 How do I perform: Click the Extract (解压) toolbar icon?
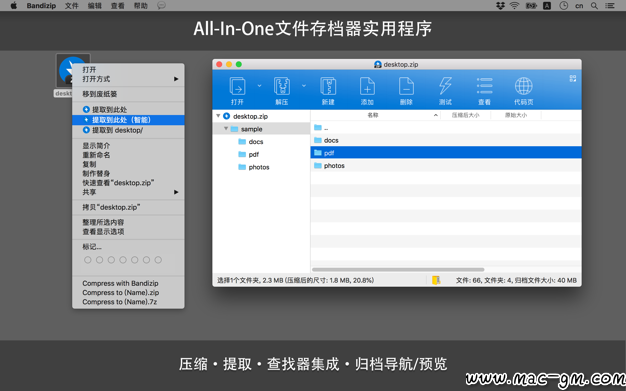coord(281,86)
